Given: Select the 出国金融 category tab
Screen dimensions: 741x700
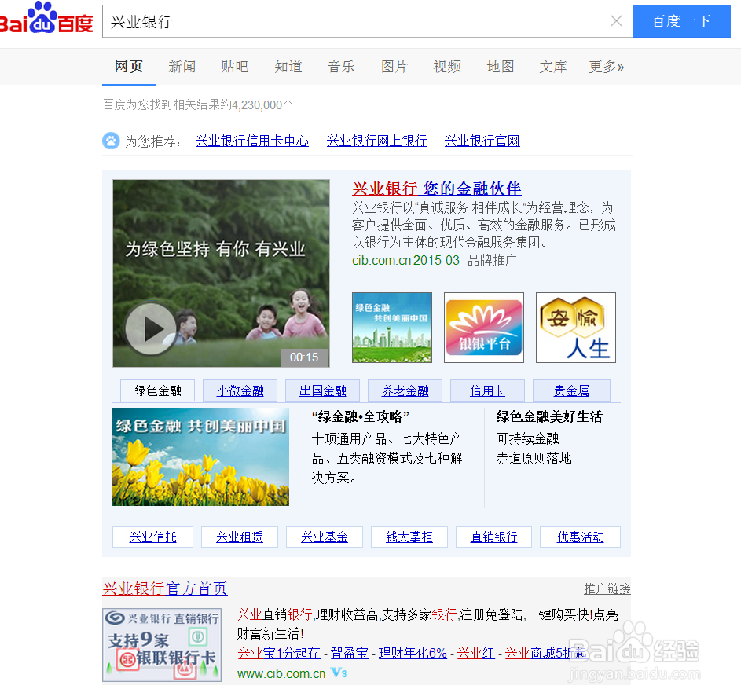Looking at the screenshot, I should point(323,390).
